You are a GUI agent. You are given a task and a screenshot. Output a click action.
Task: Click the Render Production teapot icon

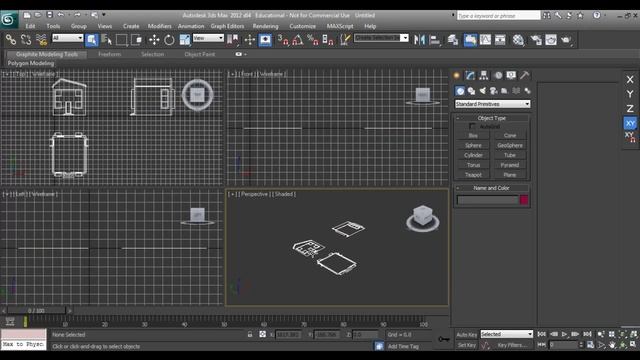(566, 40)
